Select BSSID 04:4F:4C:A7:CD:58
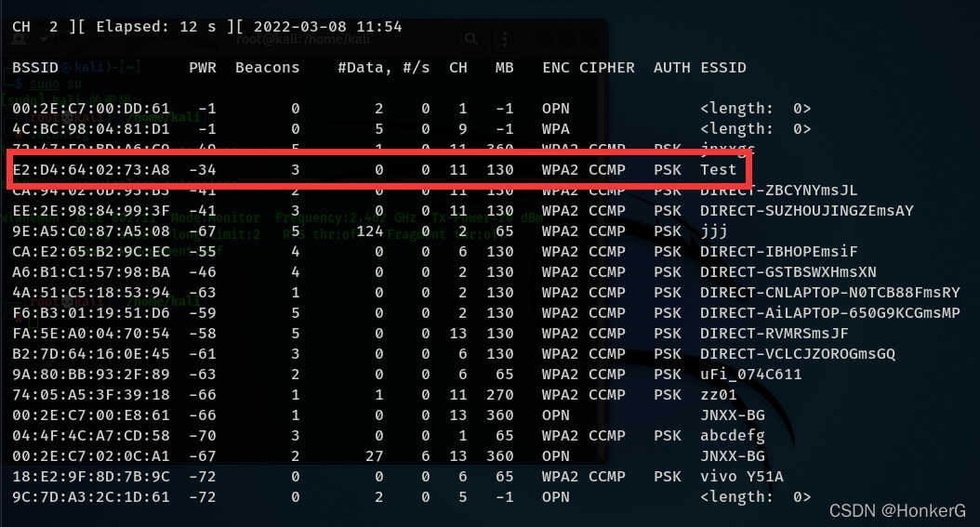The height and width of the screenshot is (527, 980). tap(90, 436)
